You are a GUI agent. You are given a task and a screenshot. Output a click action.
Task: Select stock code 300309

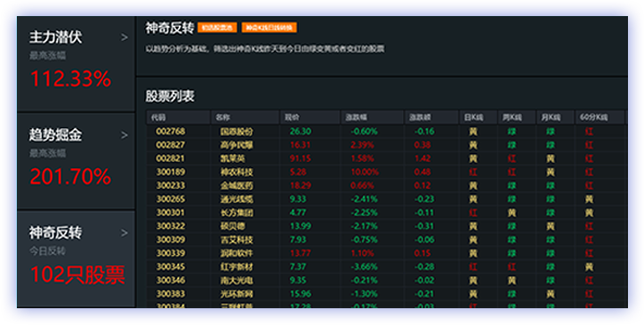tap(171, 240)
